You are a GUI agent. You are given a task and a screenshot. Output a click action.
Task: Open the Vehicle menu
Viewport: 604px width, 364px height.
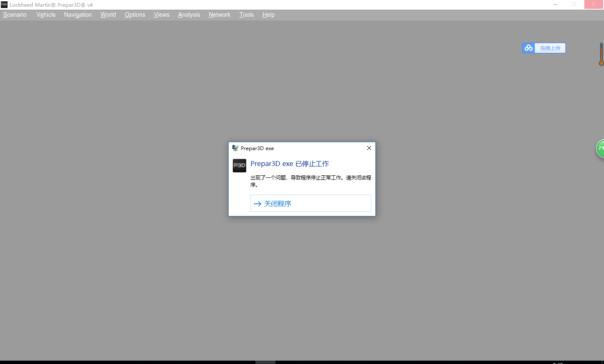tap(46, 15)
